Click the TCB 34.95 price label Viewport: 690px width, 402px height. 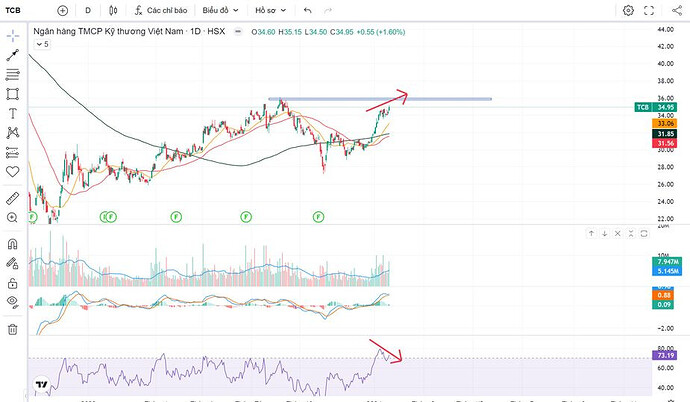(x=656, y=107)
